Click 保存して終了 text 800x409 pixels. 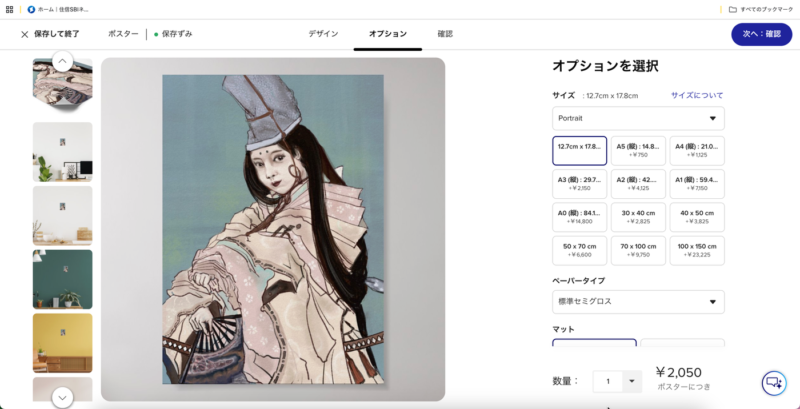(57, 34)
